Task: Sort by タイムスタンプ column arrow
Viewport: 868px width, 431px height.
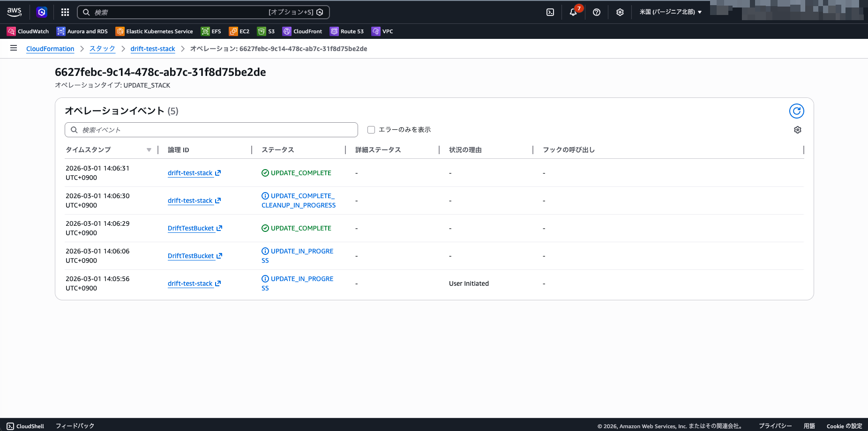Action: coord(149,150)
